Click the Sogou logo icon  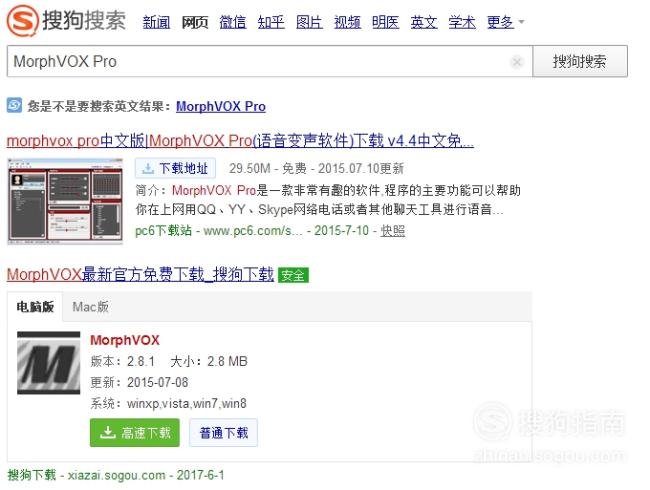[x=23, y=20]
